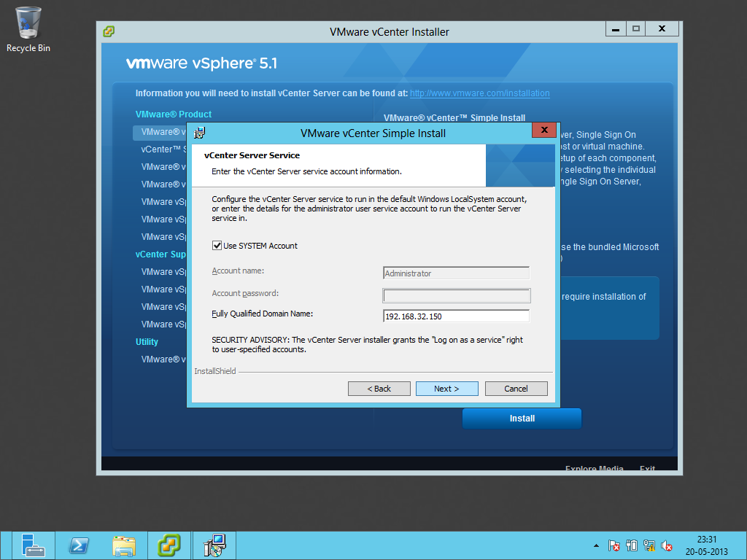747x560 pixels.
Task: Select the first VMware vS entry under vCenter Support
Action: pos(163,272)
